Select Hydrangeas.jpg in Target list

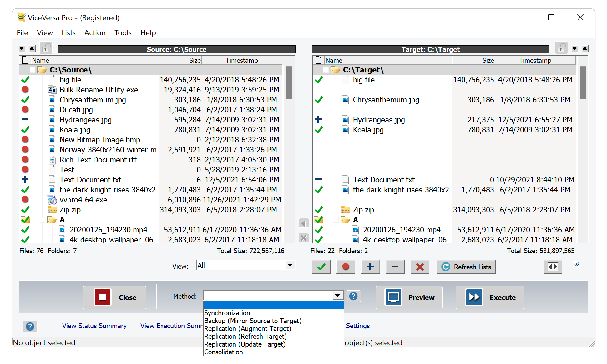[379, 120]
